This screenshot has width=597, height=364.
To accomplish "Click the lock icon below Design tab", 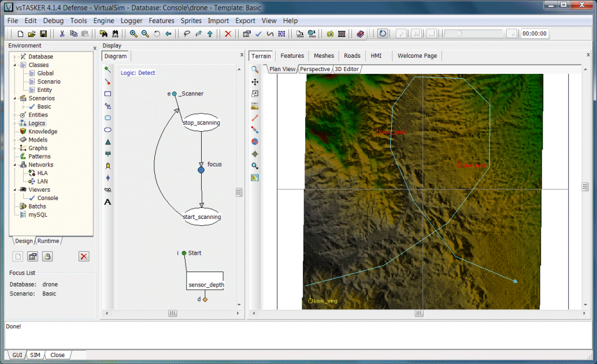I will (48, 257).
